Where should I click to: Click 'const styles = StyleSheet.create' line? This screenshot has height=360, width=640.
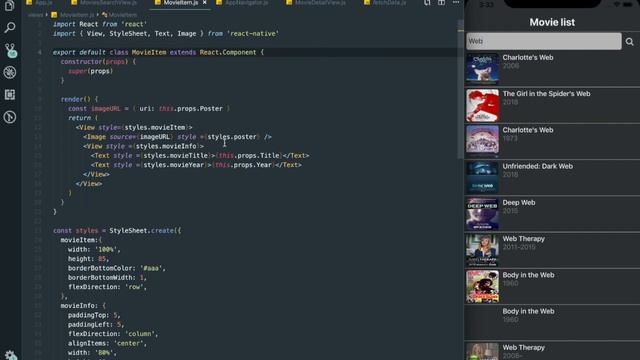coord(117,231)
